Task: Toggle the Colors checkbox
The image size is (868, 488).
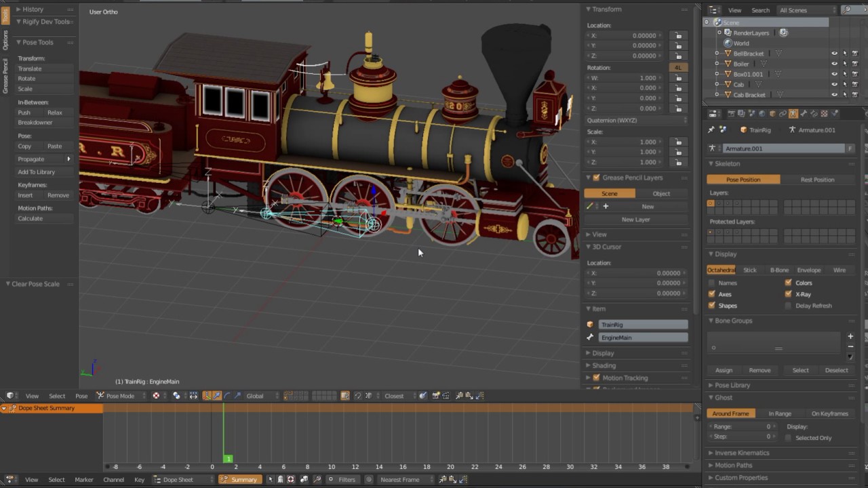Action: [x=788, y=283]
